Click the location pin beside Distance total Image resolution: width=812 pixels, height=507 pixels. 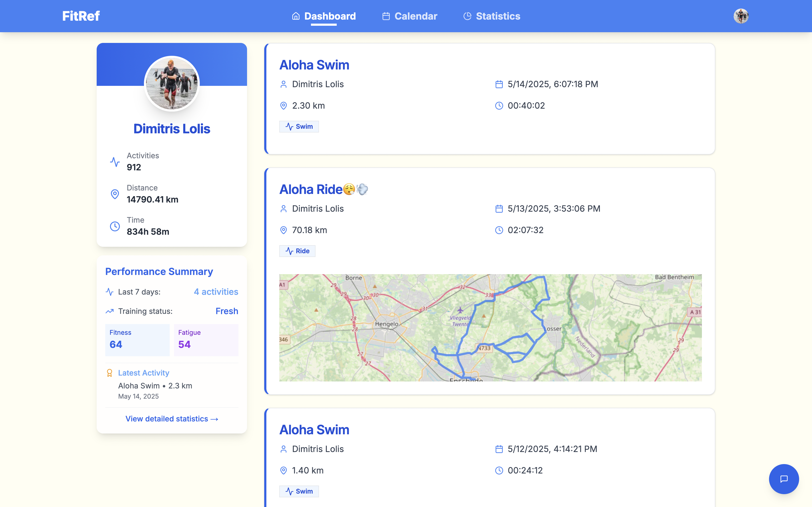click(115, 194)
